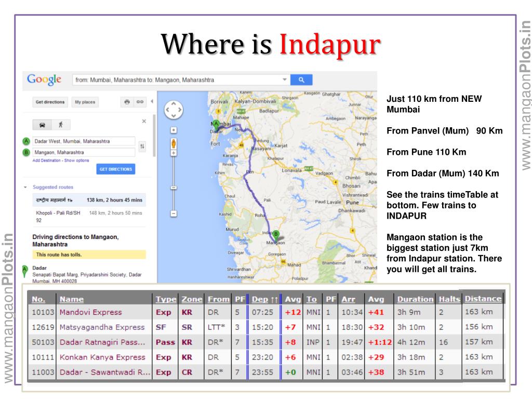Viewport: 532px width, 399px height.
Task: Click Show options link
Action: coord(77,161)
